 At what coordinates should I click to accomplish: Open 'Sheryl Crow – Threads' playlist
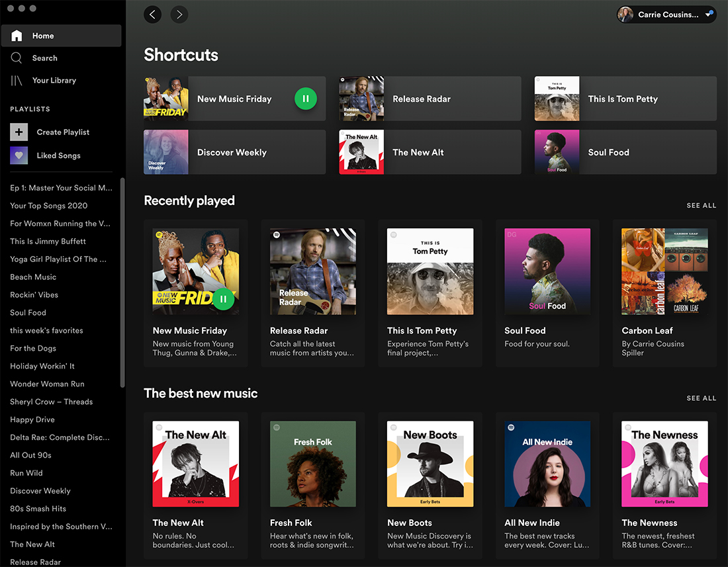click(52, 402)
